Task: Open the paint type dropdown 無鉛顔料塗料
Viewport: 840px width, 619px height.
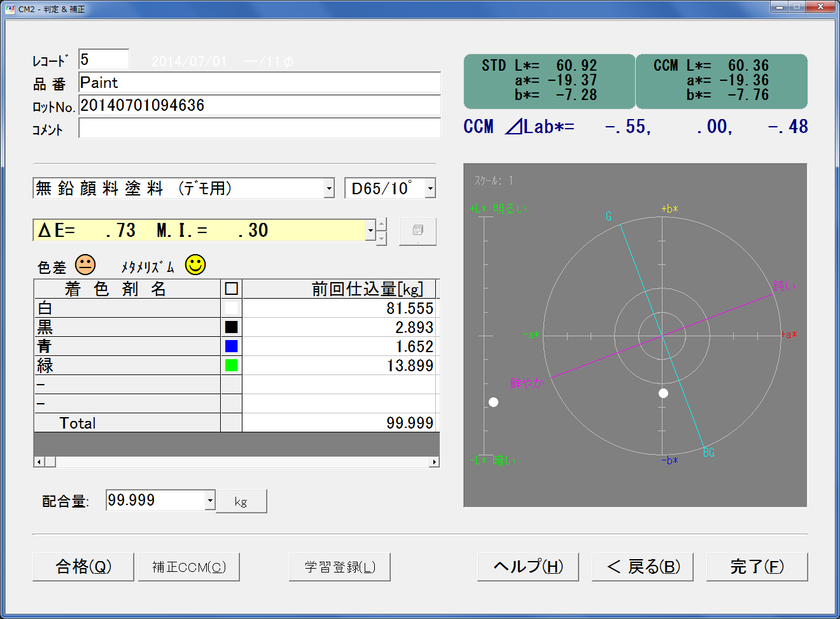Action: 329,188
